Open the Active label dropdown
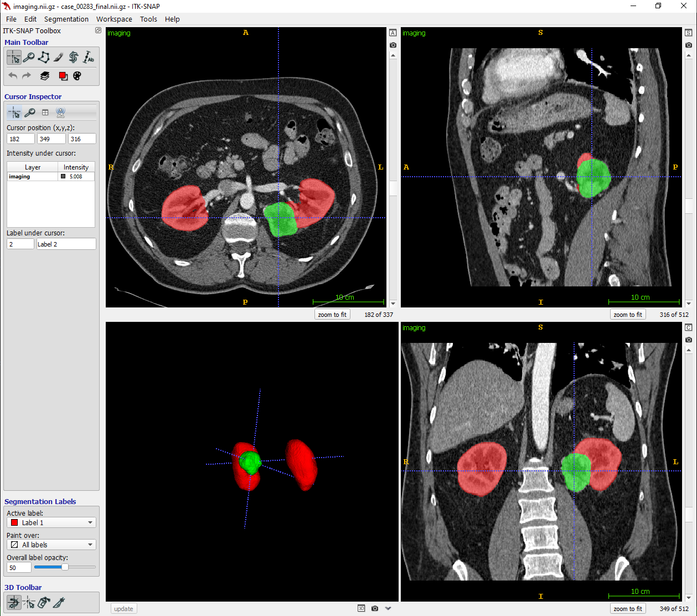Screen dimensions: 697x616 pyautogui.click(x=51, y=522)
